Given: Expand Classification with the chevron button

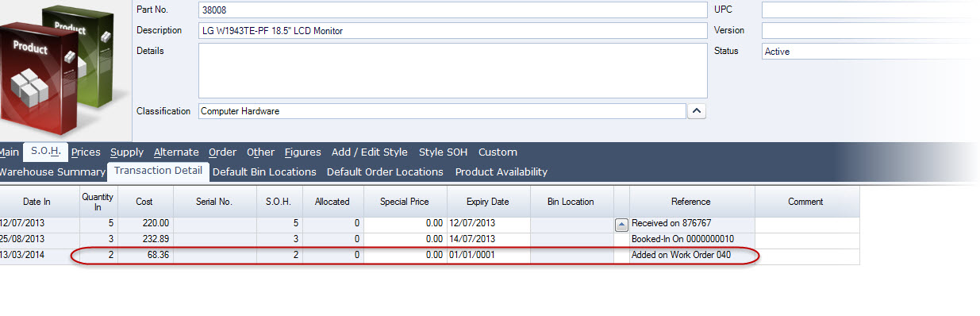Looking at the screenshot, I should (x=697, y=111).
